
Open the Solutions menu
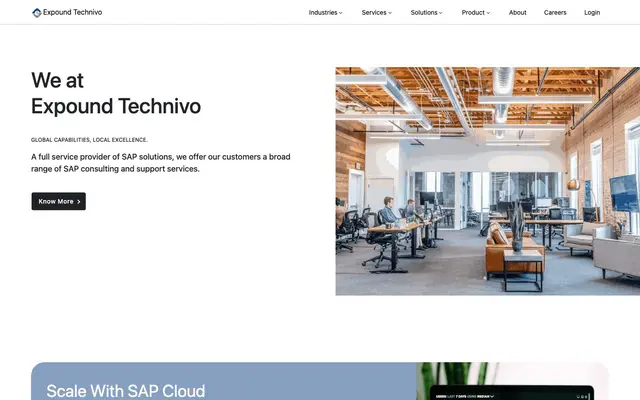point(426,13)
